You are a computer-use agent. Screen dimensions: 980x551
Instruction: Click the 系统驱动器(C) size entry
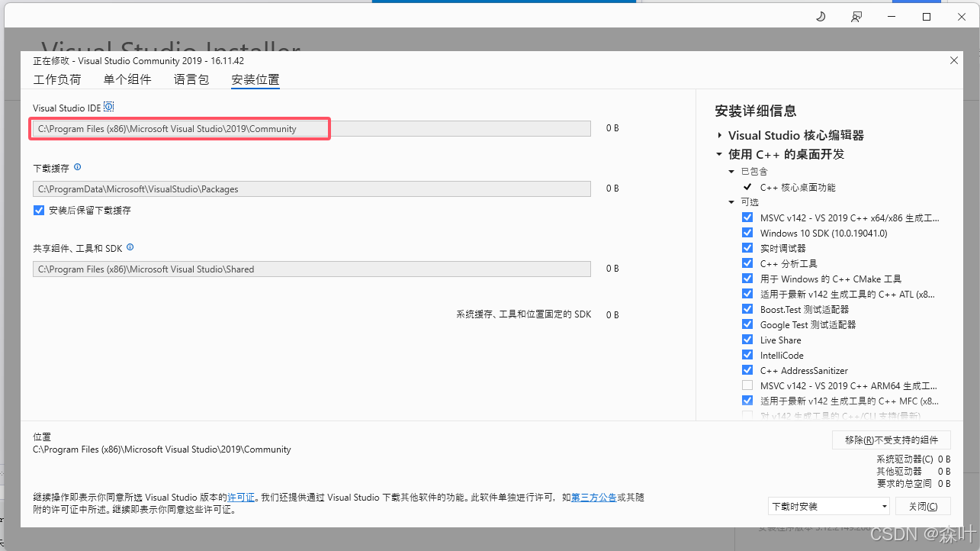coord(913,459)
